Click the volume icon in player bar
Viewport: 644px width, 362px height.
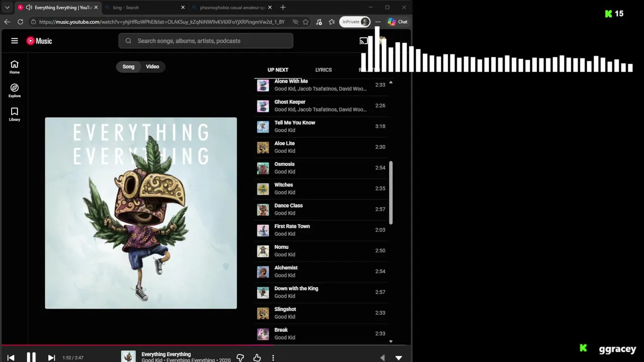(382, 358)
